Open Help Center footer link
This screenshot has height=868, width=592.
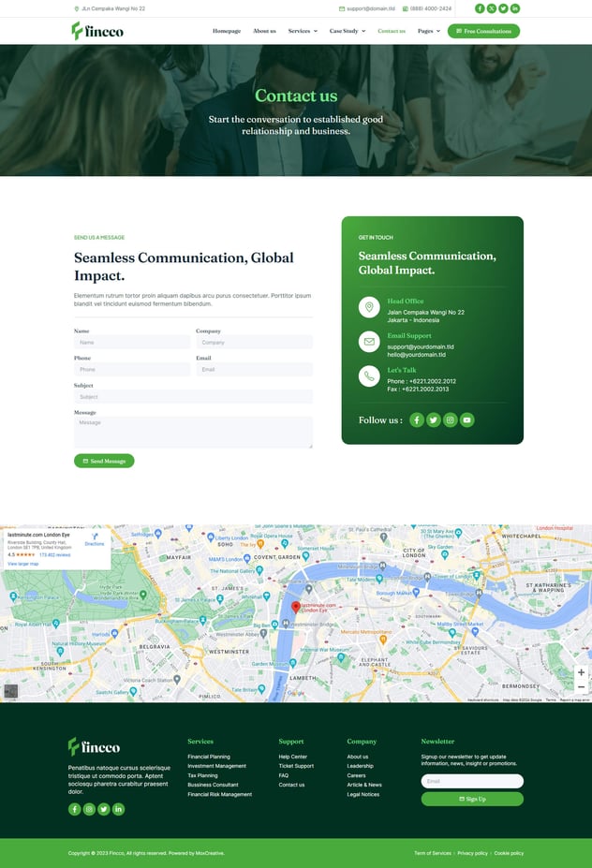tap(293, 757)
